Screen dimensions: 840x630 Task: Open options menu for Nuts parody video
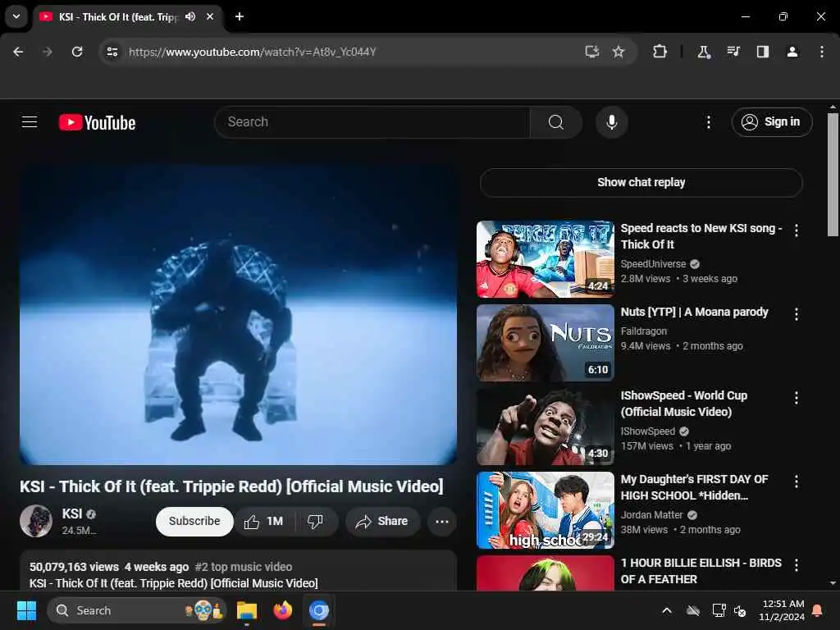coord(796,314)
